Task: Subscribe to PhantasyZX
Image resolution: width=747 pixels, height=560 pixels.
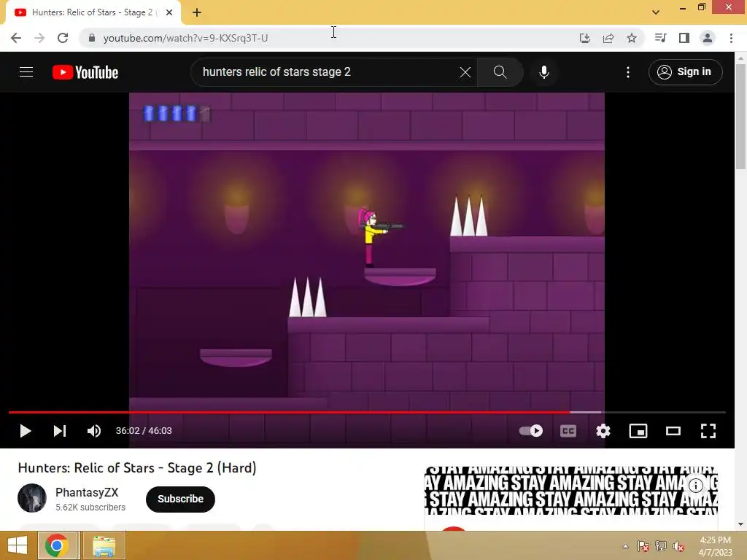Action: click(x=181, y=499)
